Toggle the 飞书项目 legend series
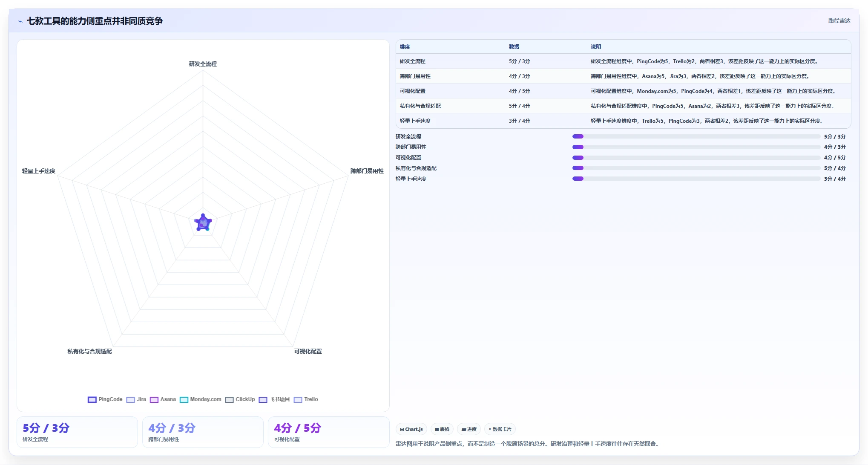This screenshot has width=868, height=465. tap(274, 399)
